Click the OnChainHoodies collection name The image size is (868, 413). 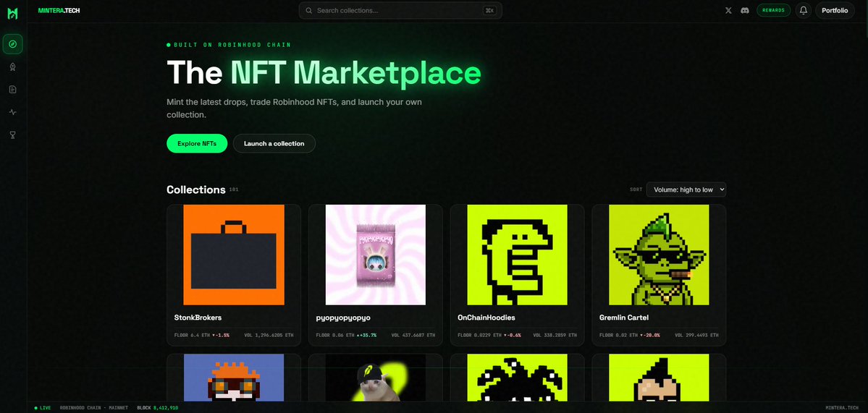[x=486, y=318]
